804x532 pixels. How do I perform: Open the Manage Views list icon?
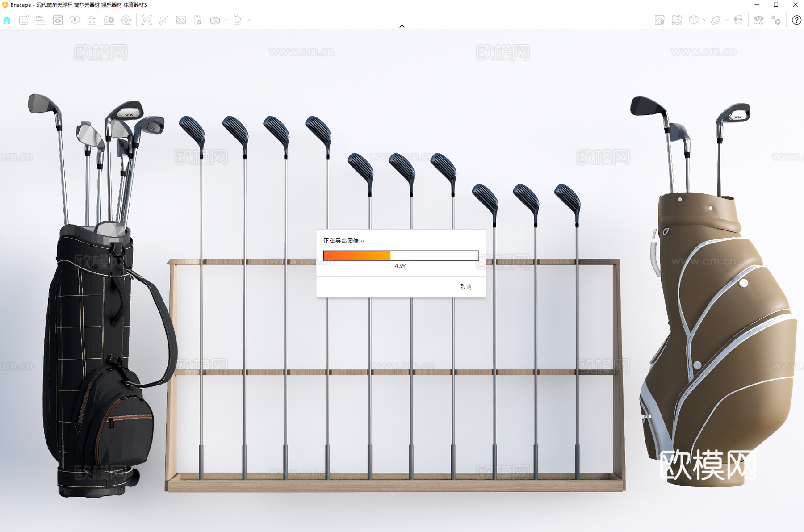click(x=24, y=20)
